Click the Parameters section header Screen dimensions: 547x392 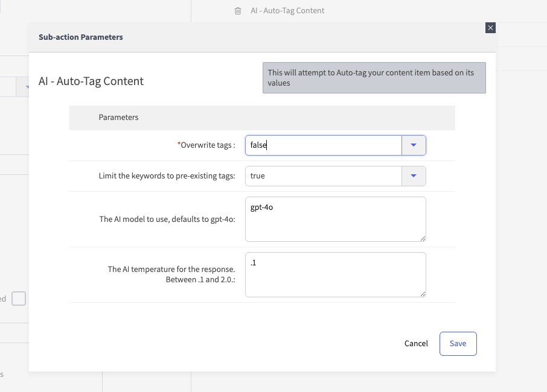pos(118,118)
